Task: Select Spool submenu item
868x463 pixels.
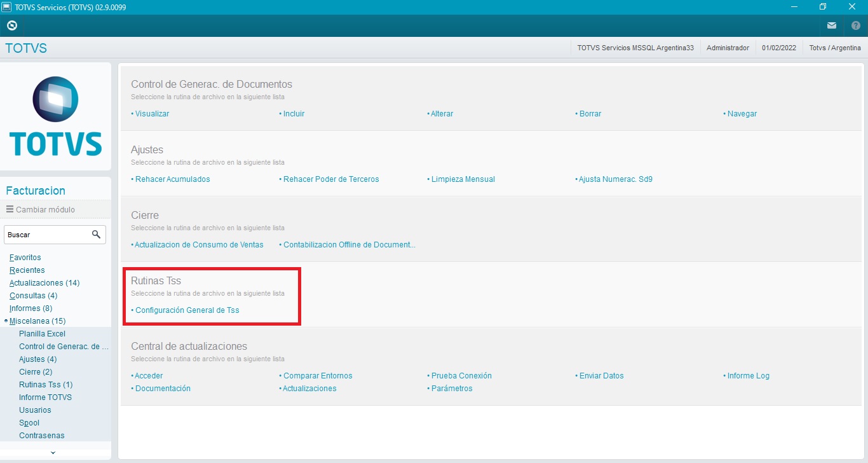Action: [29, 423]
